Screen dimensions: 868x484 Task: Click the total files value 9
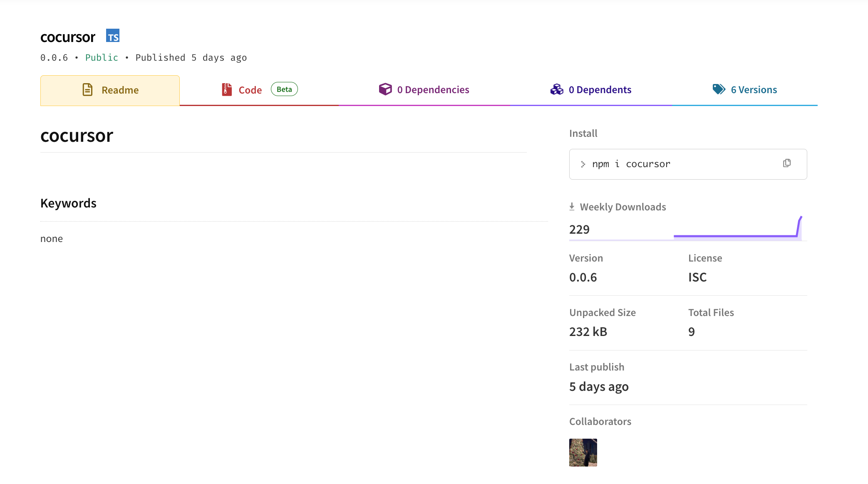(x=692, y=332)
